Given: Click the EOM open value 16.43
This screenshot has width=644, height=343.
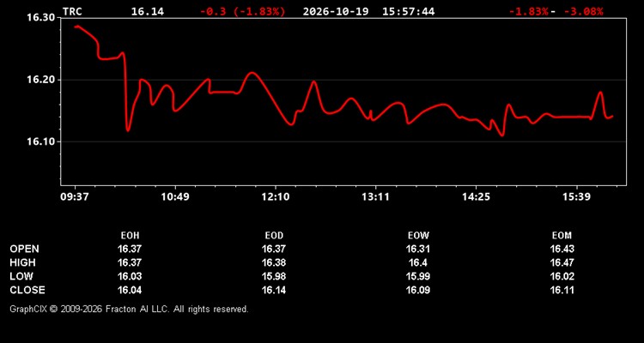Looking at the screenshot, I should [562, 249].
